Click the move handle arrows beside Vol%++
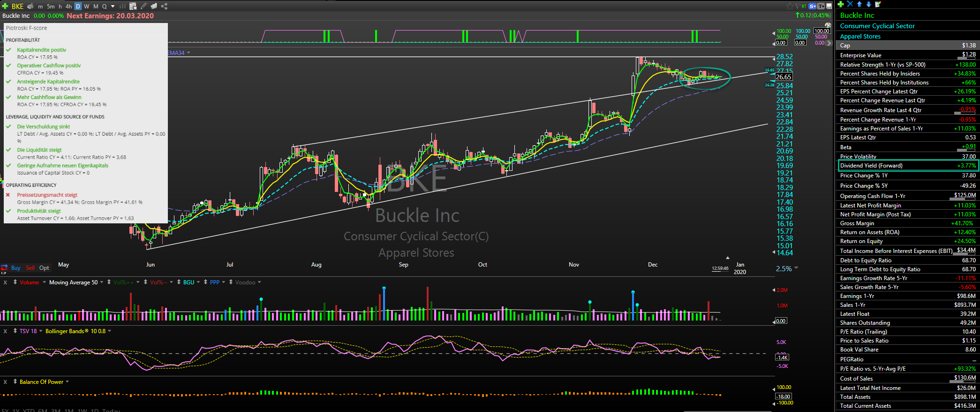Image resolution: width=980 pixels, height=412 pixels. click(109, 282)
